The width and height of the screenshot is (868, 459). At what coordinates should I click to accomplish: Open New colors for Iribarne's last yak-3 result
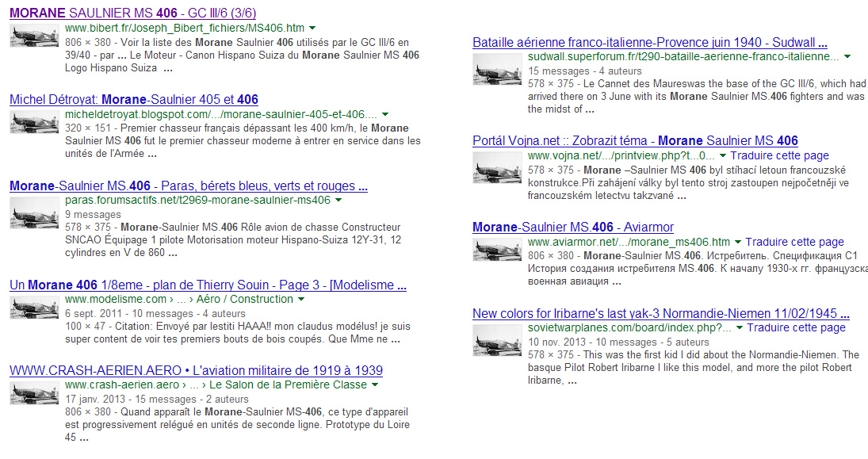click(661, 313)
